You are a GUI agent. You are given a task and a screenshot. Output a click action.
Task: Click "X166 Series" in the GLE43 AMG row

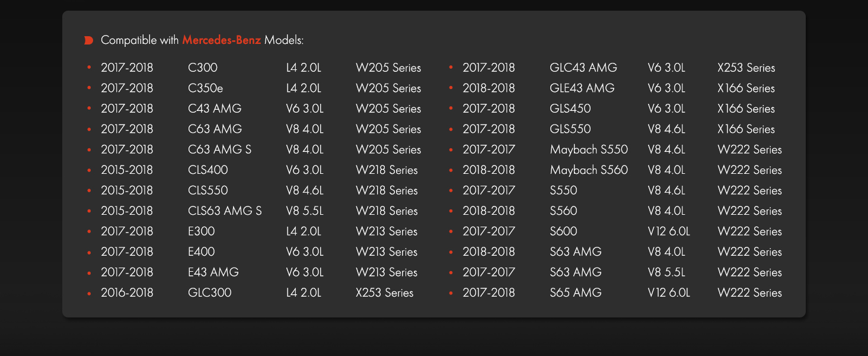tap(746, 88)
